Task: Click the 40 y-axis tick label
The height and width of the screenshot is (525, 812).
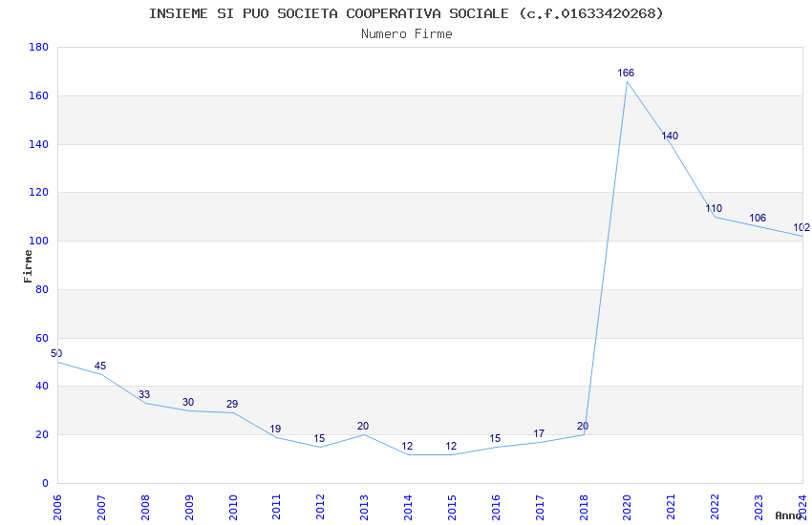Action: click(x=42, y=387)
